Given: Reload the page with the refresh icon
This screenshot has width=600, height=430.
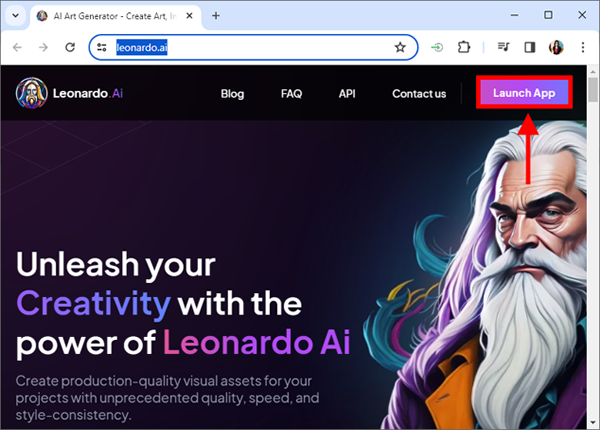Looking at the screenshot, I should coord(70,47).
